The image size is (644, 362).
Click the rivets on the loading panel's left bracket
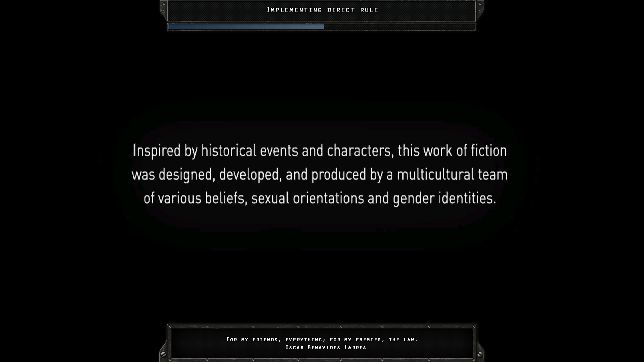coord(164,7)
